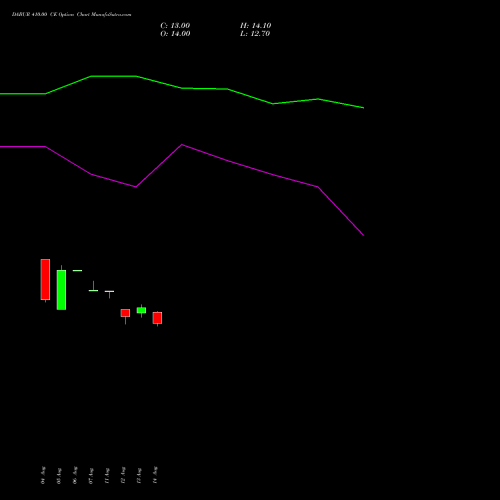Viewport: 500px width, 500px height.
Task: Click the 06 Aug date axis label
Action: (75, 475)
